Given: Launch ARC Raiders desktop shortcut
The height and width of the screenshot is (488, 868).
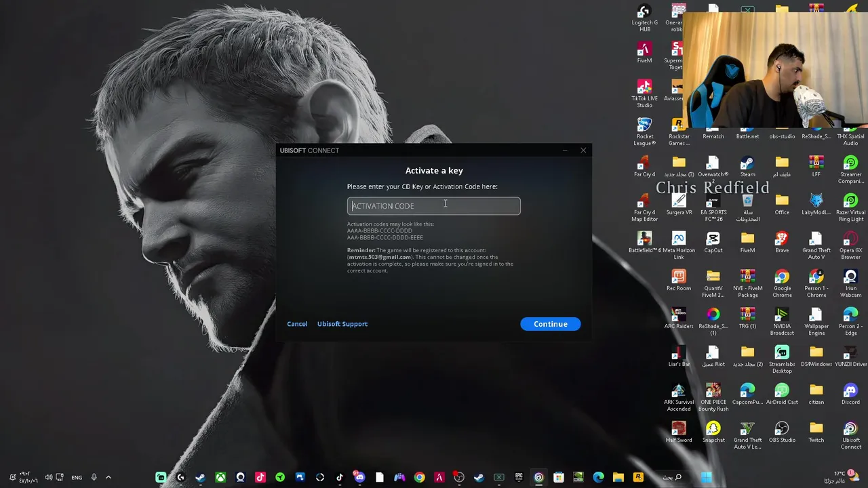Looking at the screenshot, I should click(x=679, y=319).
